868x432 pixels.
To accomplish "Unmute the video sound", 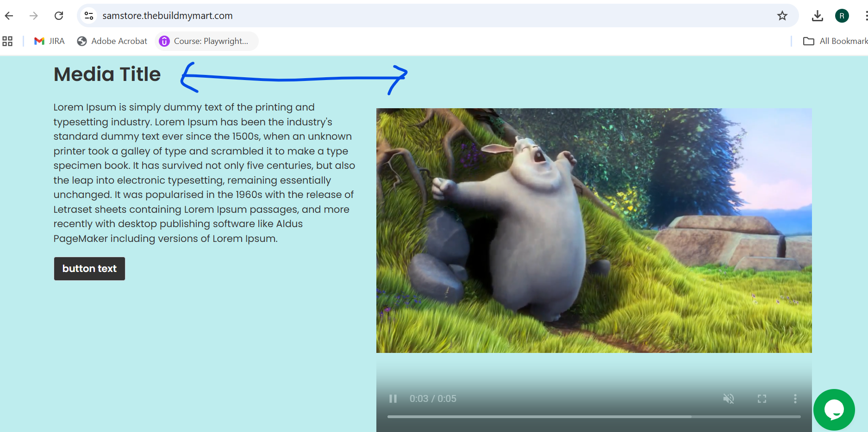I will coord(729,399).
